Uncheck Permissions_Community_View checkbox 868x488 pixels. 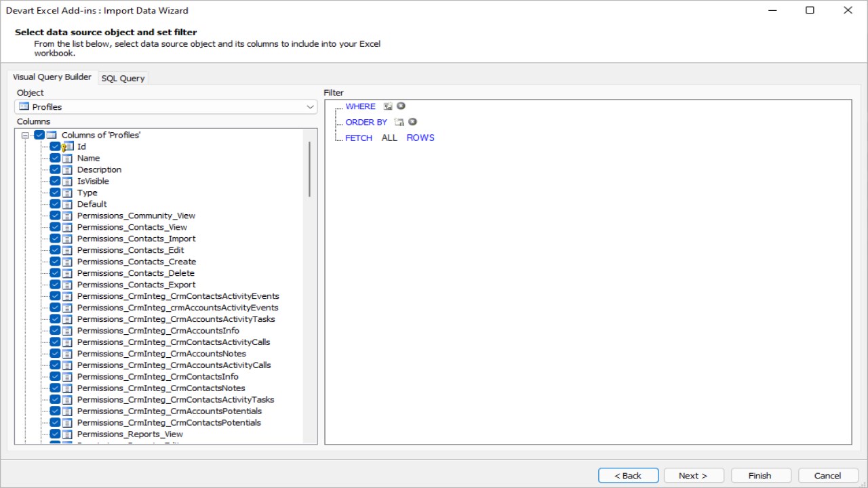coord(55,216)
